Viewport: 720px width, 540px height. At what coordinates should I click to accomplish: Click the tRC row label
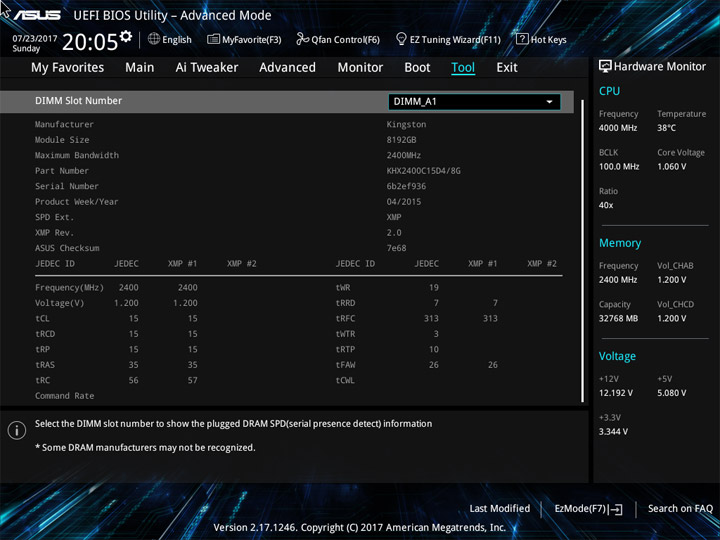tap(43, 380)
